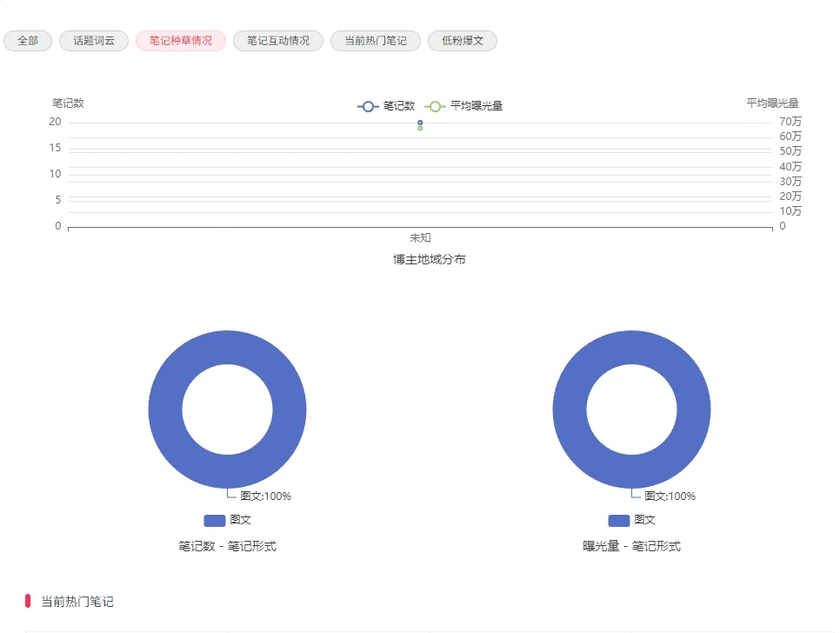The image size is (840, 633).
Task: Switch to the 全部 tab
Action: pos(27,40)
